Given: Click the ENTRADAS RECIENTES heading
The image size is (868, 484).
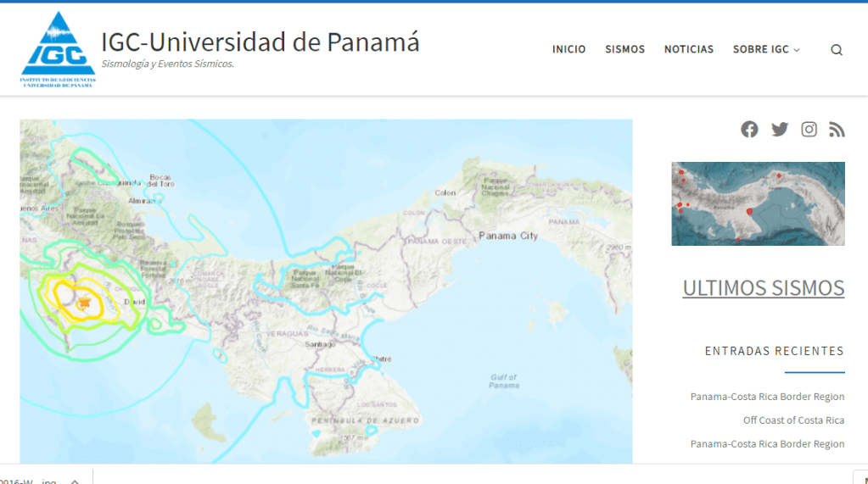Looking at the screenshot, I should pyautogui.click(x=775, y=351).
